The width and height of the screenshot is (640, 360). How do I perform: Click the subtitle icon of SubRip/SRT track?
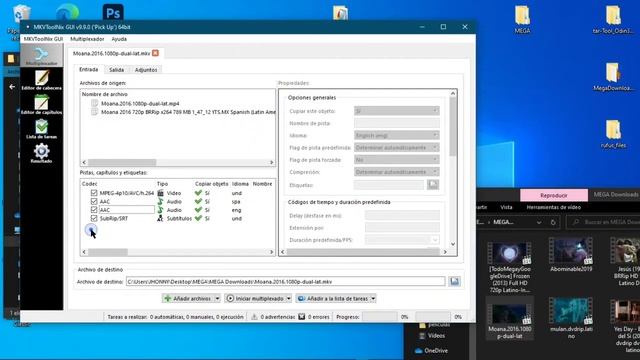point(160,218)
